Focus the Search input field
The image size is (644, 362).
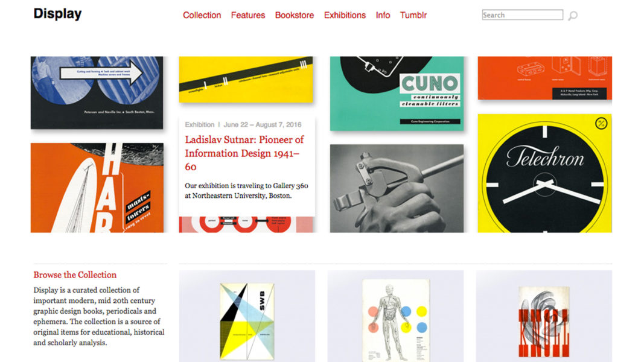click(x=523, y=14)
